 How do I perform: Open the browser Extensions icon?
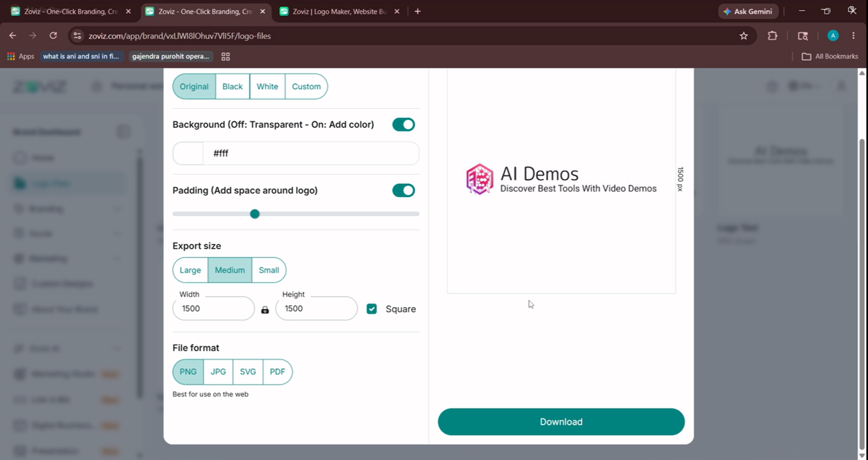click(772, 36)
